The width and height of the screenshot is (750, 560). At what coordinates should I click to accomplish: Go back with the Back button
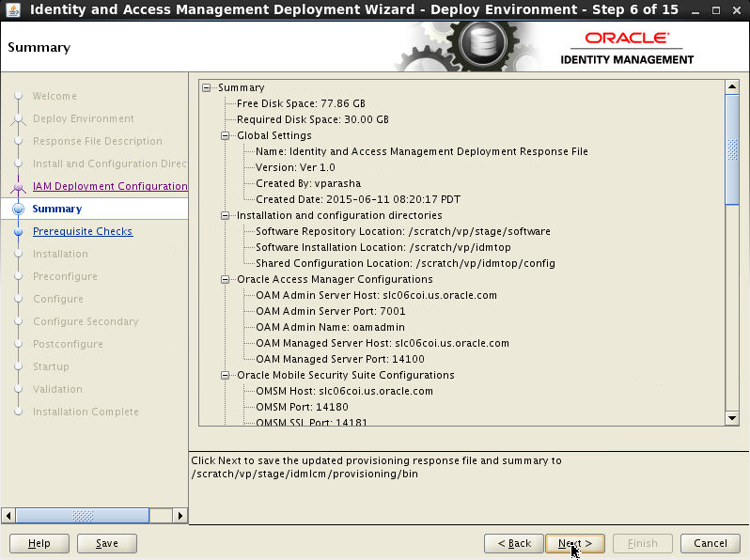pos(514,543)
